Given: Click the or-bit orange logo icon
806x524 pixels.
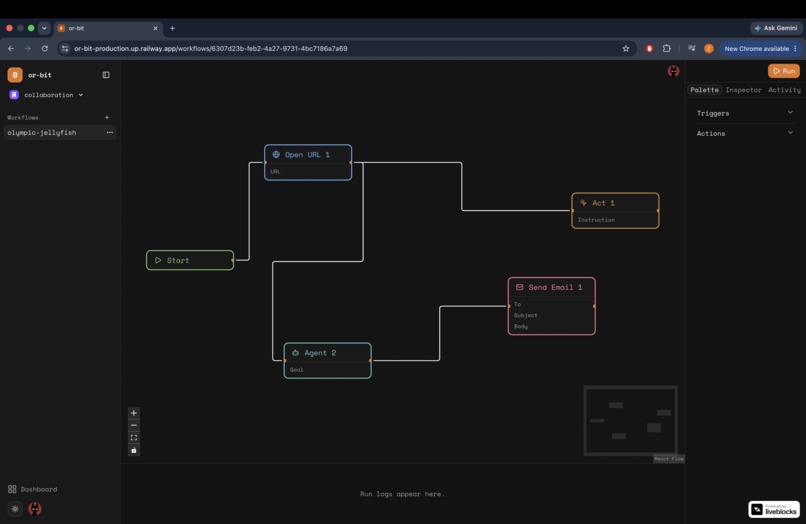Looking at the screenshot, I should (14, 75).
